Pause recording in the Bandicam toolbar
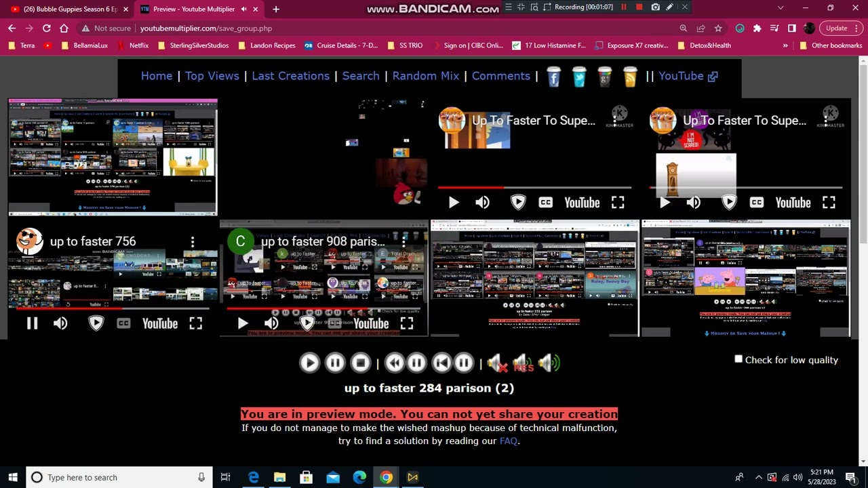 pyautogui.click(x=624, y=7)
